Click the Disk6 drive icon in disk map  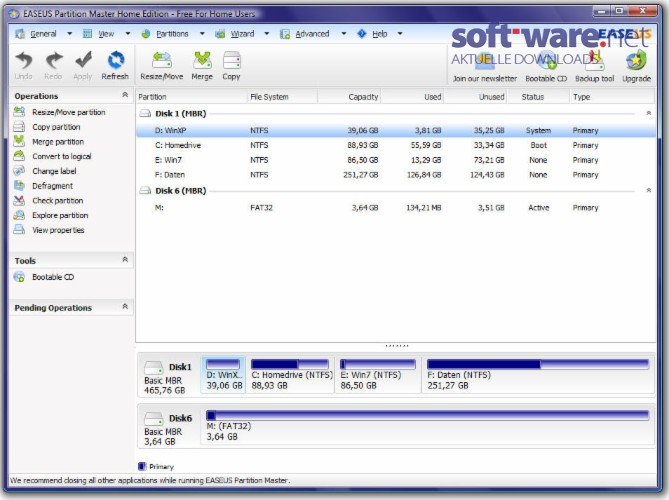point(154,419)
